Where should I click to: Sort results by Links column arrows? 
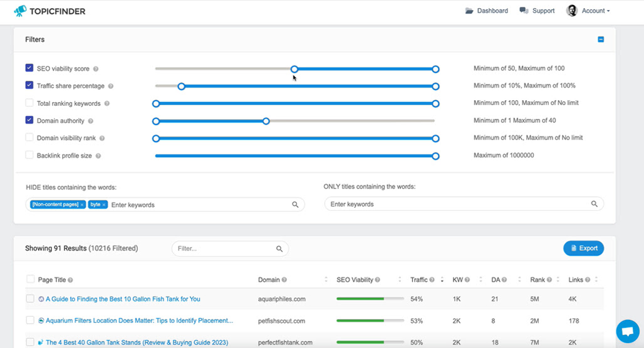[596, 280]
